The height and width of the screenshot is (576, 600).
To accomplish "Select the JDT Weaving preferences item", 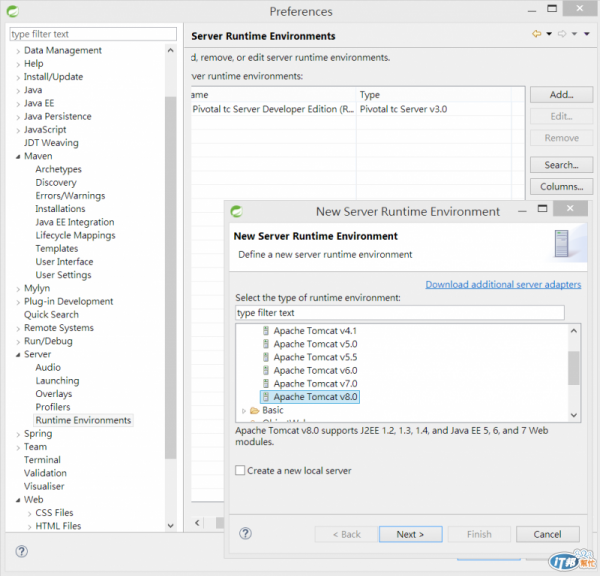I will [51, 143].
